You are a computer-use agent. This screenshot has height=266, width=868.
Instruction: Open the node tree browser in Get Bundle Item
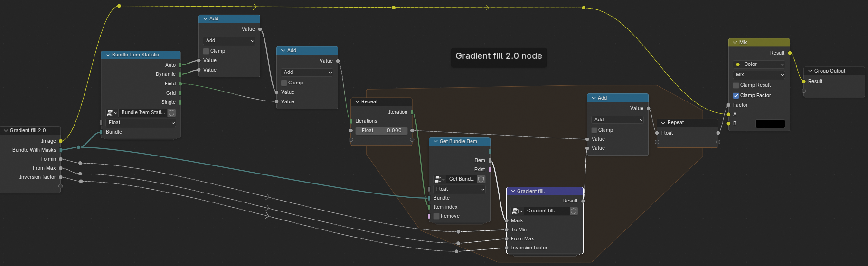(440, 179)
